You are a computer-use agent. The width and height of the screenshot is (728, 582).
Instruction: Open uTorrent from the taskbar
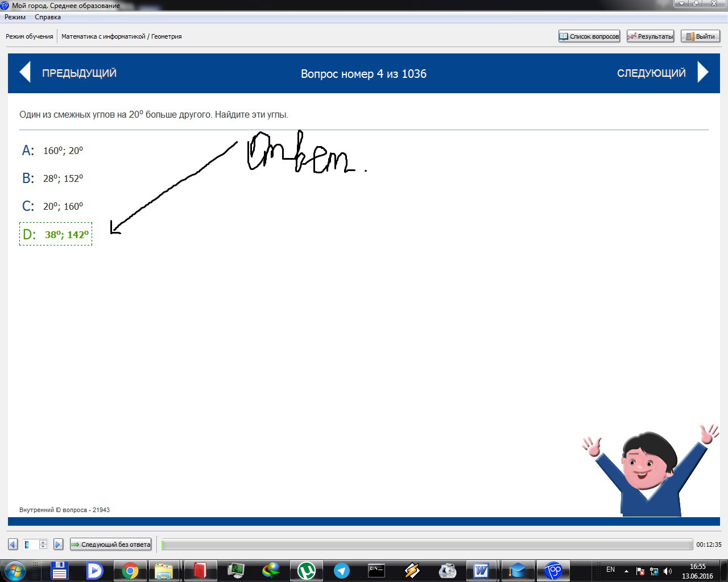tap(307, 570)
